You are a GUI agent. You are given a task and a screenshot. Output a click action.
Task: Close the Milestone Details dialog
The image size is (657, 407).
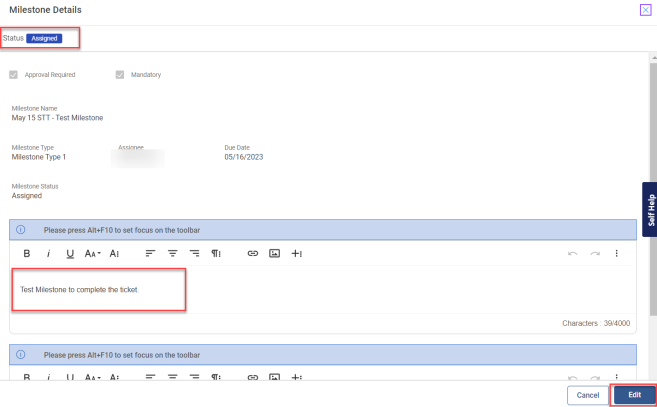645,10
